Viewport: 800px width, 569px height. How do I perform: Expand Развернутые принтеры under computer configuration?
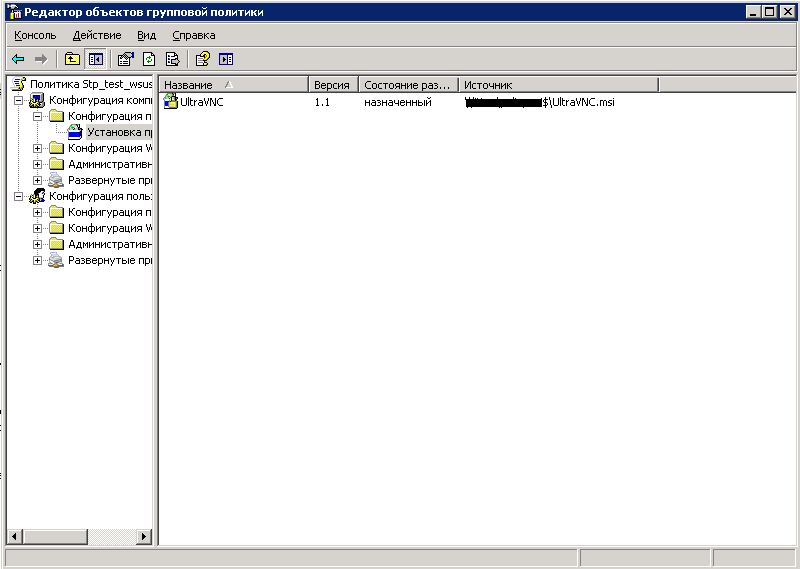coord(37,180)
